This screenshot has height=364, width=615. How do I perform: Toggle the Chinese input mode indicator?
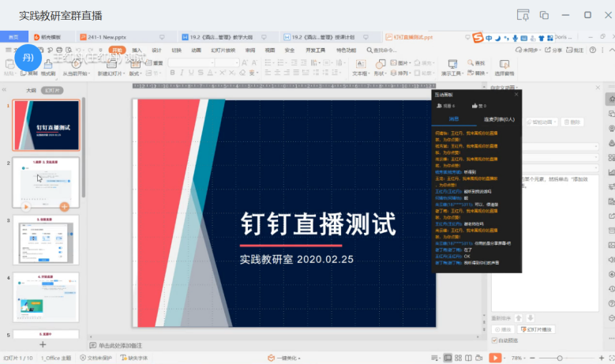pyautogui.click(x=489, y=38)
